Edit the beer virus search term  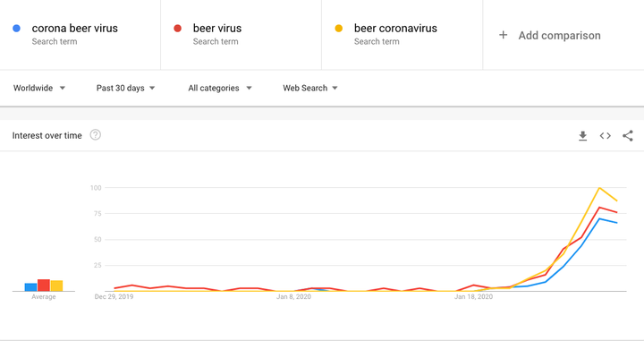217,29
